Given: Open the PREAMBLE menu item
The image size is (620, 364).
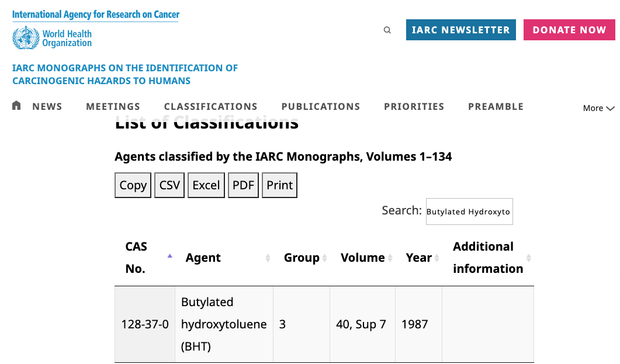Looking at the screenshot, I should point(496,106).
